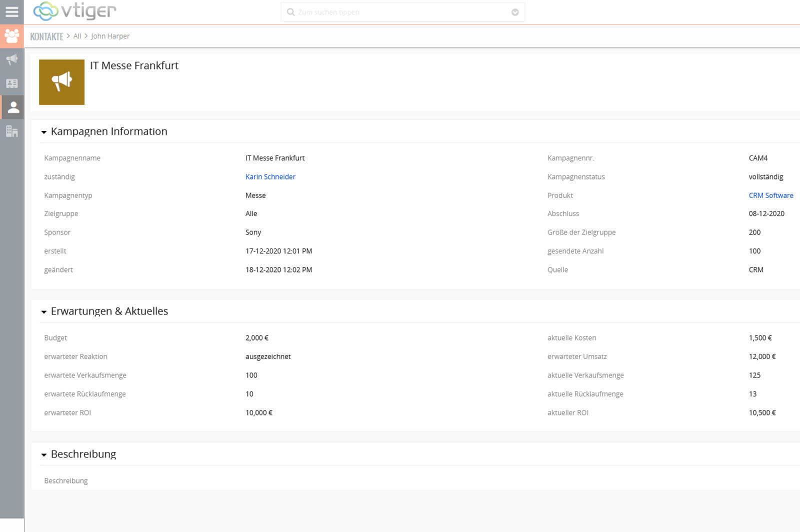This screenshot has height=532, width=800.
Task: Select Größe der Zielgruppe value 200
Action: (754, 232)
